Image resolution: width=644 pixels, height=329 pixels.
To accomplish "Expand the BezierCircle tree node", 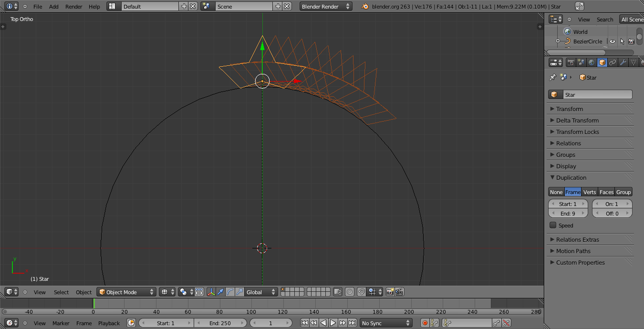I will 558,41.
